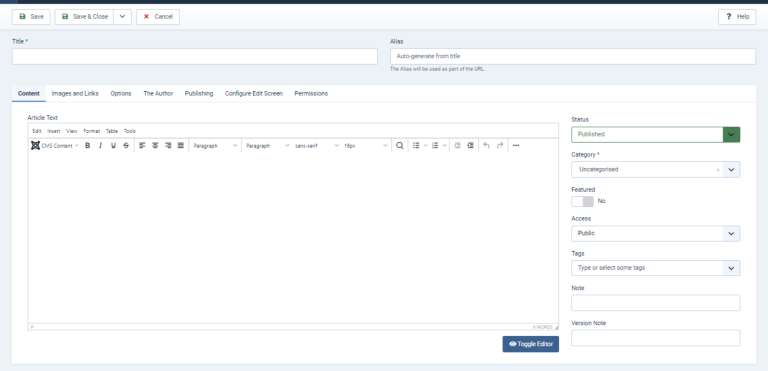
Task: Justify the text
Action: [181, 146]
